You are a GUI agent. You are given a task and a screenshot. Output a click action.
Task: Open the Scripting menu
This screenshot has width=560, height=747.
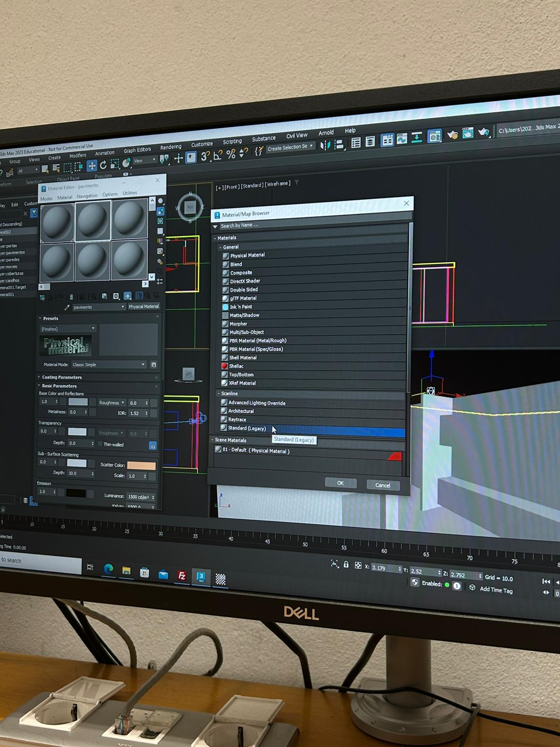(x=232, y=141)
